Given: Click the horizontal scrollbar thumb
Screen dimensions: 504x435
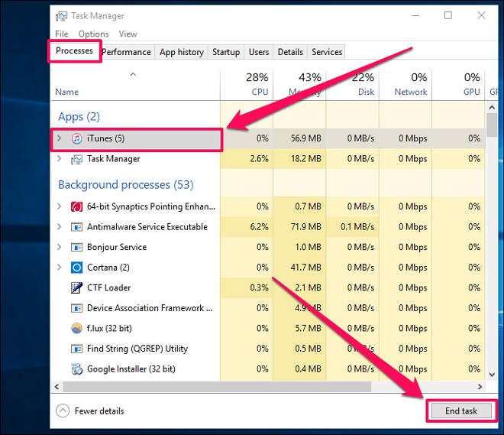Looking at the screenshot, I should (217, 387).
